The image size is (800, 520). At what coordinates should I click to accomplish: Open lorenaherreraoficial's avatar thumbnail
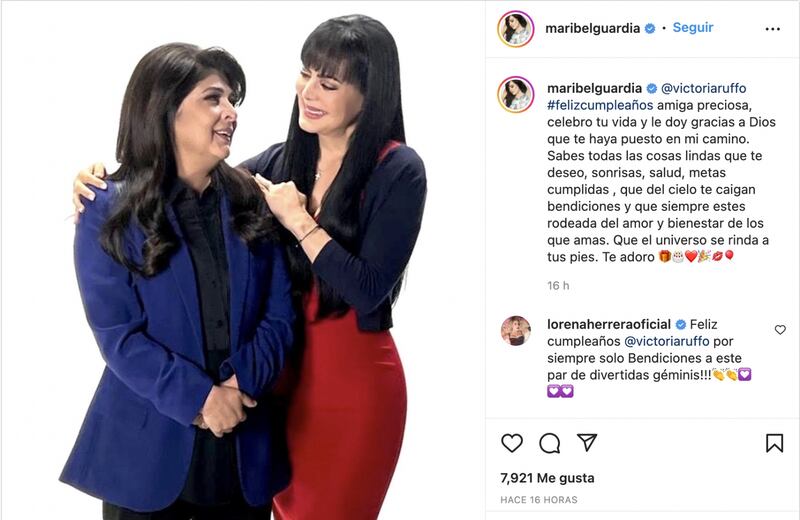[515, 331]
